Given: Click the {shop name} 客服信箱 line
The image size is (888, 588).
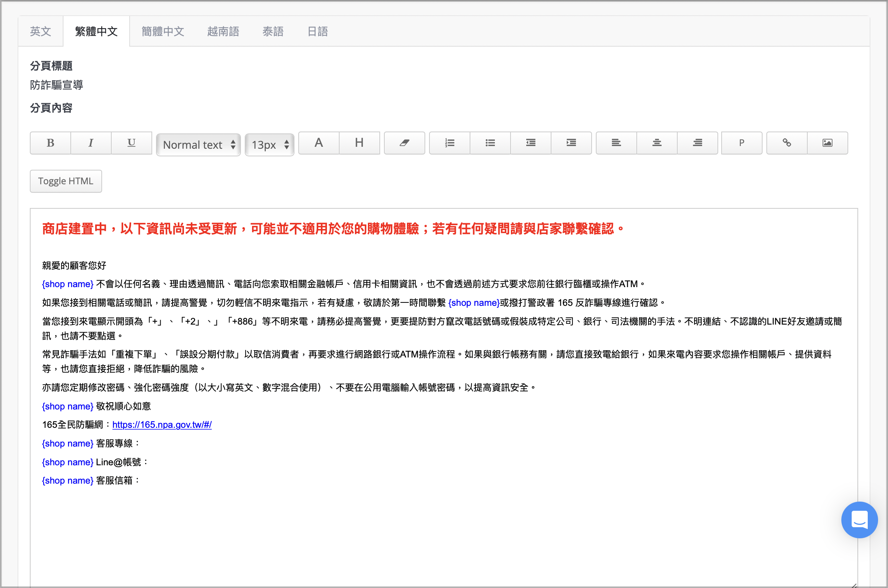Looking at the screenshot, I should coord(90,481).
